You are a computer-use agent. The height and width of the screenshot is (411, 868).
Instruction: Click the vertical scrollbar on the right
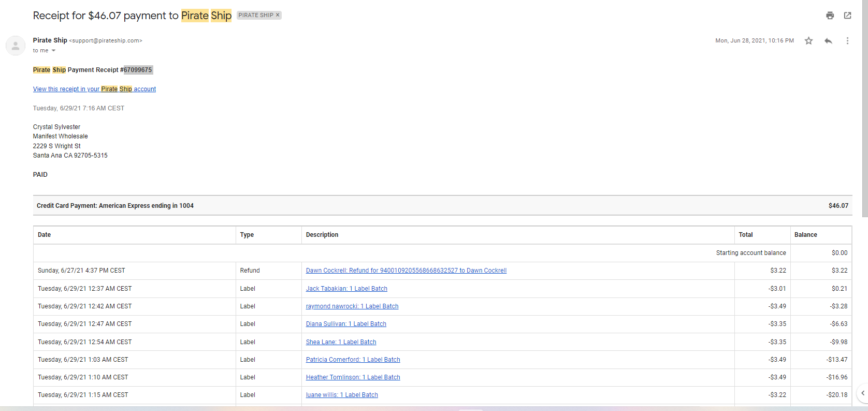pos(865,109)
